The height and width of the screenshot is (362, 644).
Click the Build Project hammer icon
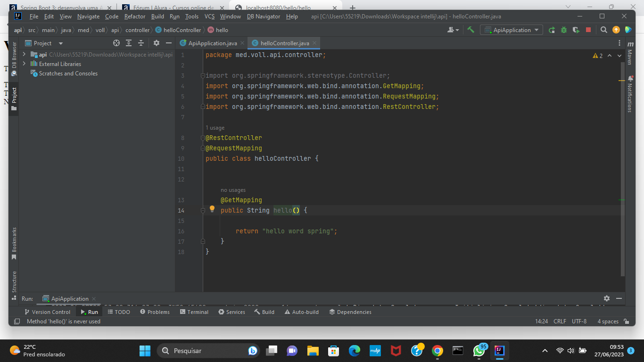(x=471, y=30)
